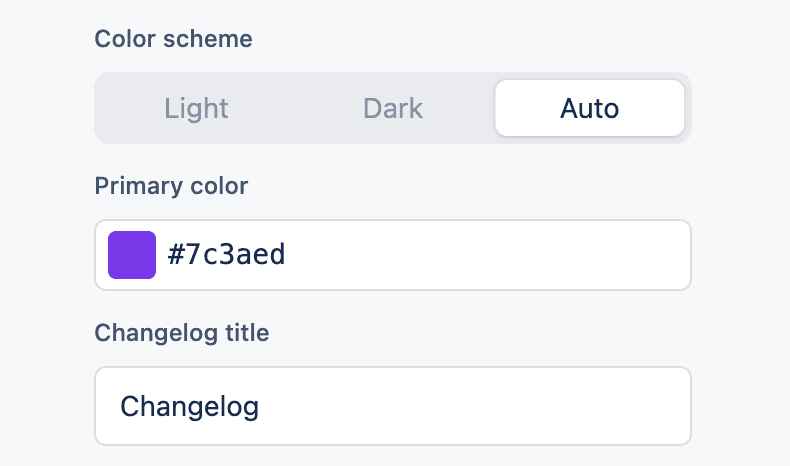Click the primary color hex input field
This screenshot has width=790, height=466.
pyautogui.click(x=420, y=255)
